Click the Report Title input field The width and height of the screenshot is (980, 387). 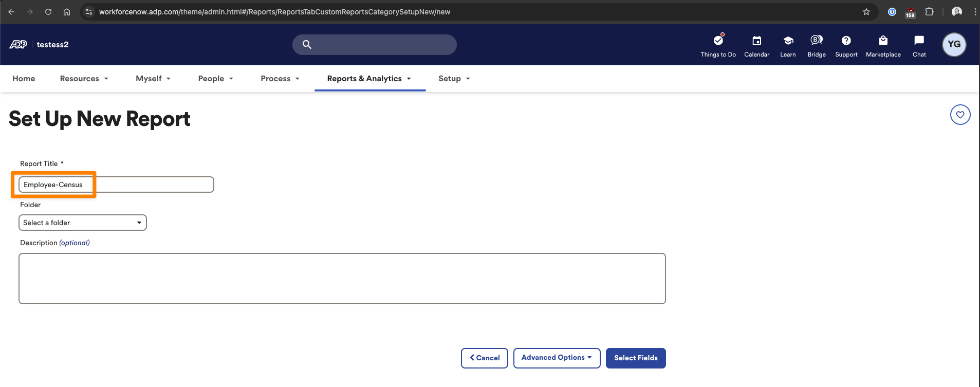coord(116,185)
